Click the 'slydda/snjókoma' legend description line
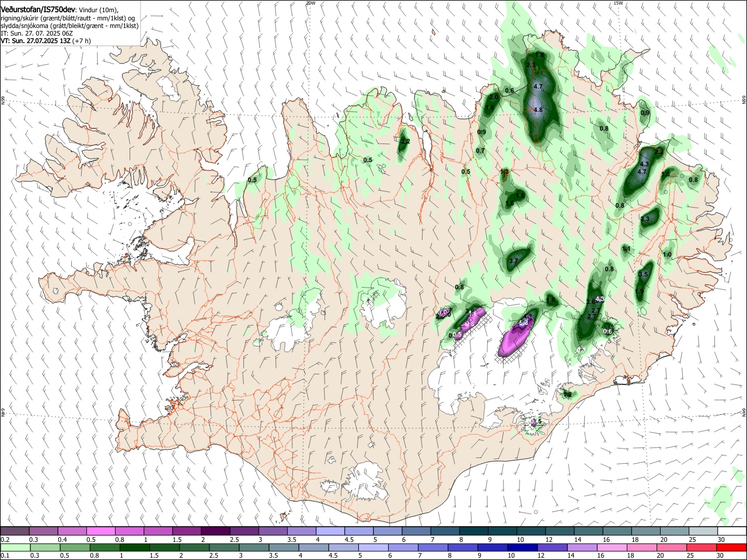Image resolution: width=747 pixels, height=560 pixels. (69, 26)
